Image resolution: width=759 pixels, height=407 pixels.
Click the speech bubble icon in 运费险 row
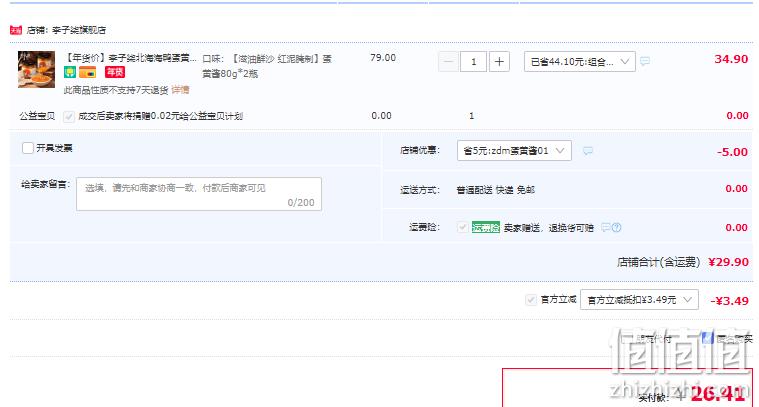click(606, 227)
